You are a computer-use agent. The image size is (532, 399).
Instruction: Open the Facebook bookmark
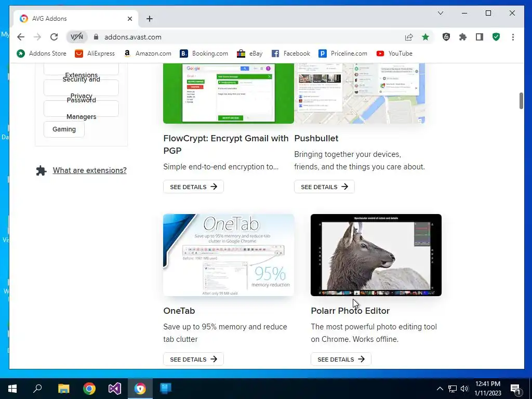click(x=291, y=54)
